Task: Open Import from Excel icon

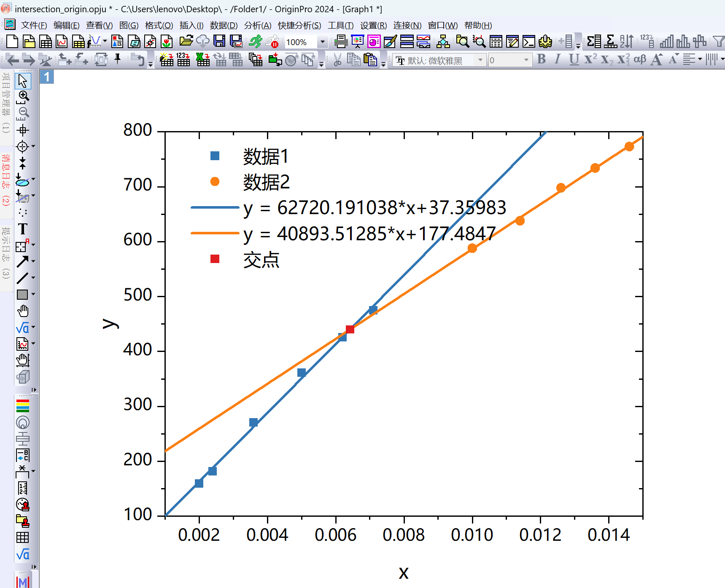Action: point(202,60)
